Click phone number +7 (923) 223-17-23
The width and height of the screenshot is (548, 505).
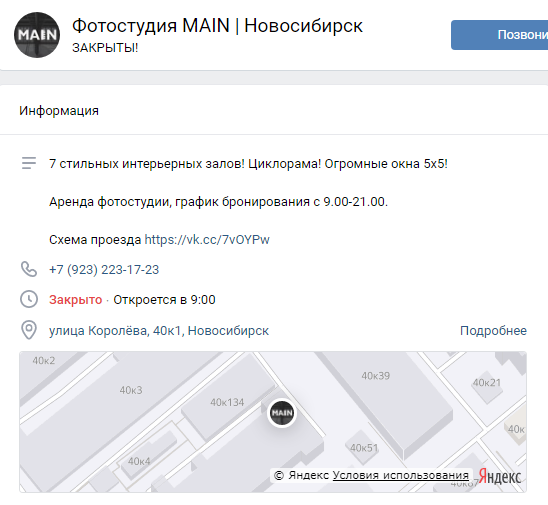coord(104,270)
